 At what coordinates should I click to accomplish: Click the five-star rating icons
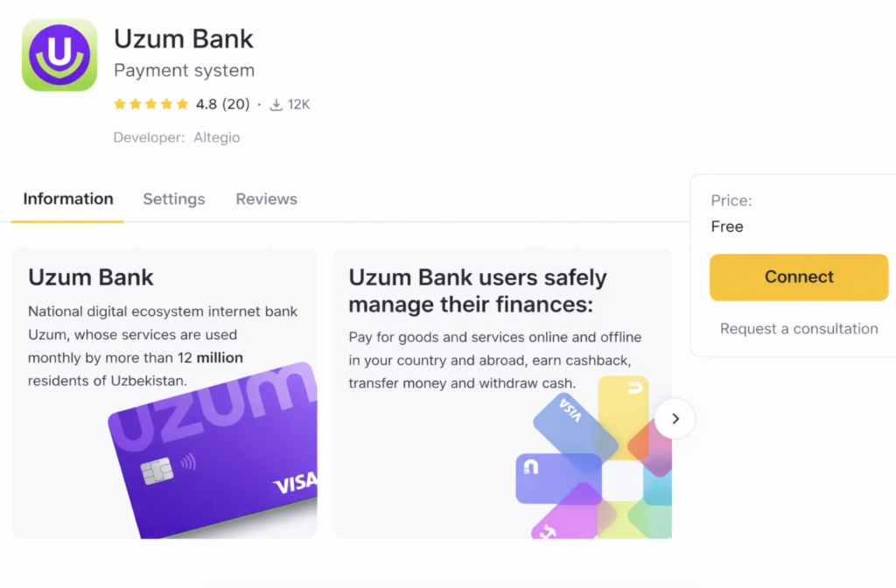coord(150,104)
